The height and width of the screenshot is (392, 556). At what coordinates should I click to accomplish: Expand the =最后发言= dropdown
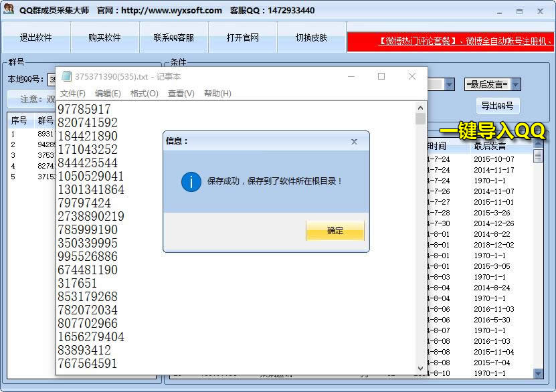(516, 84)
